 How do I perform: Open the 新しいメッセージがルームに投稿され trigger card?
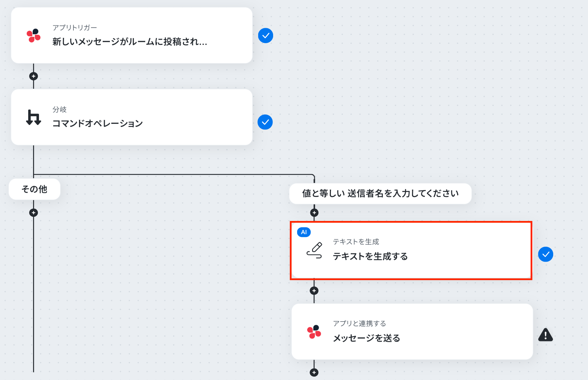point(132,35)
